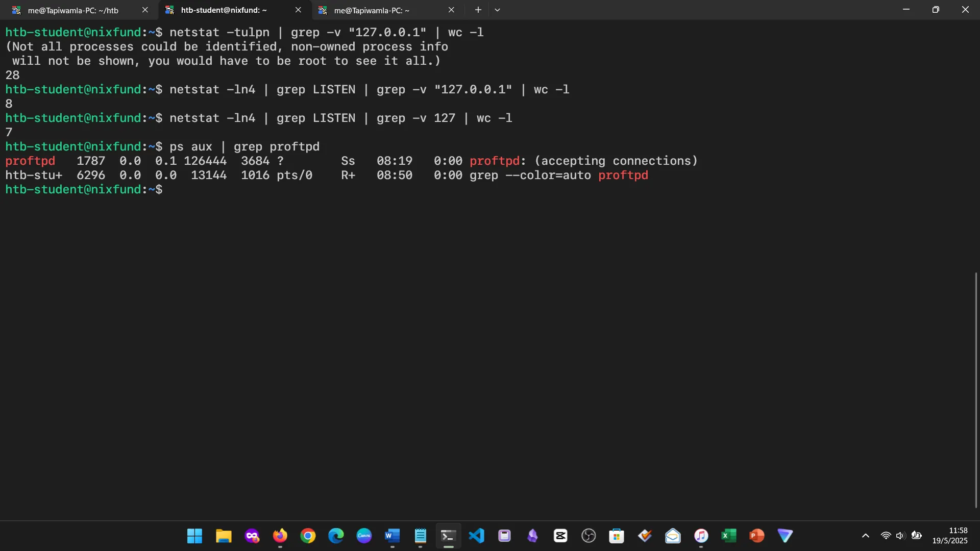Image resolution: width=980 pixels, height=551 pixels.
Task: Launch Microsoft Excel from the taskbar
Action: click(729, 536)
